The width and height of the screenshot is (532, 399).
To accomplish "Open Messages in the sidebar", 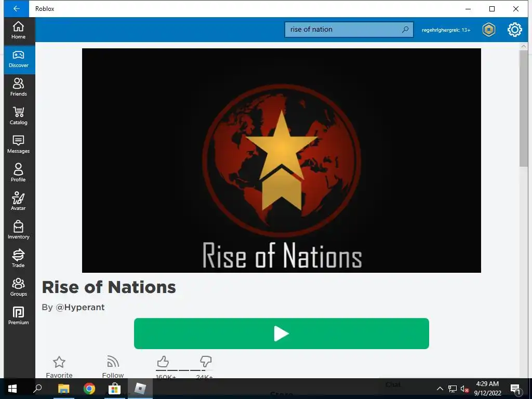I will click(x=19, y=145).
